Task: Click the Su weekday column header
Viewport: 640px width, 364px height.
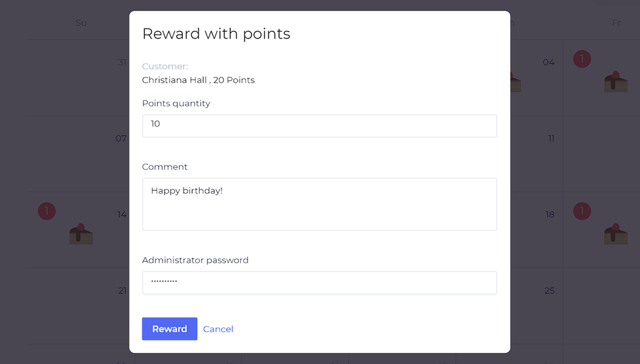Action: point(81,23)
